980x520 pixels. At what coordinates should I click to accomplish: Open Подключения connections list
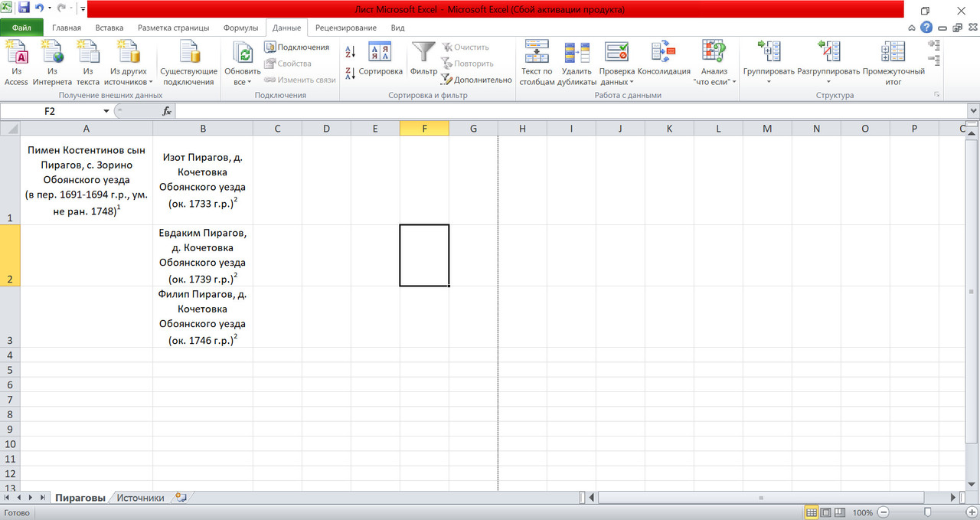[x=297, y=47]
